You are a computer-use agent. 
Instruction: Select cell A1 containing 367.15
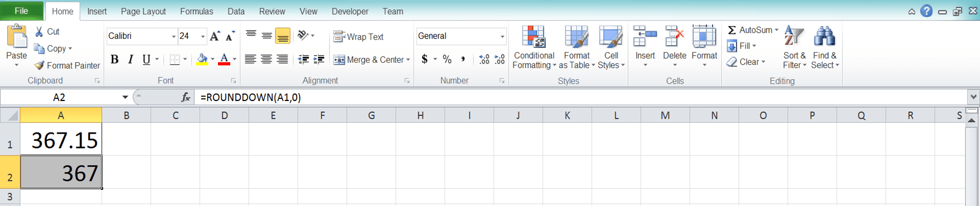tap(61, 139)
